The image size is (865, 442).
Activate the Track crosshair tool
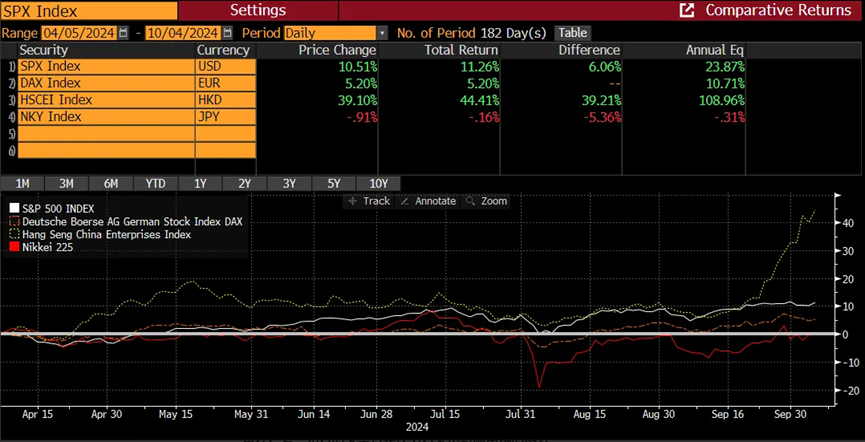(x=370, y=201)
